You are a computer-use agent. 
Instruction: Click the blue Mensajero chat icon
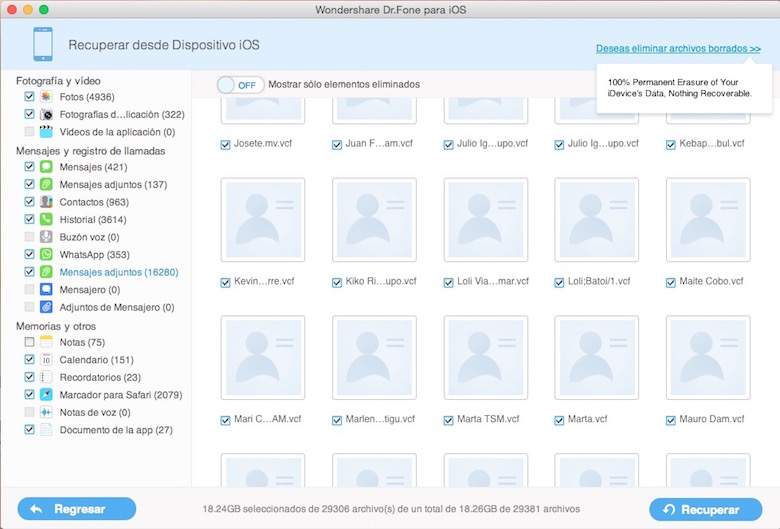click(x=46, y=290)
